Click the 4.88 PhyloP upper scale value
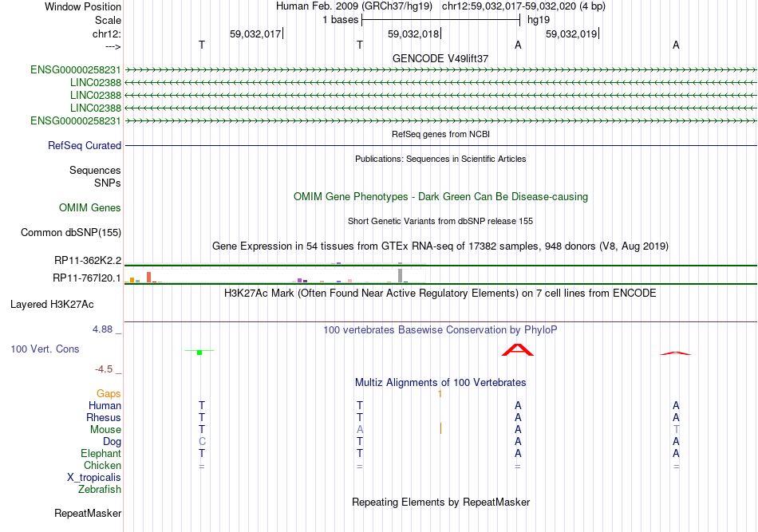The height and width of the screenshot is (532, 758). pyautogui.click(x=102, y=329)
